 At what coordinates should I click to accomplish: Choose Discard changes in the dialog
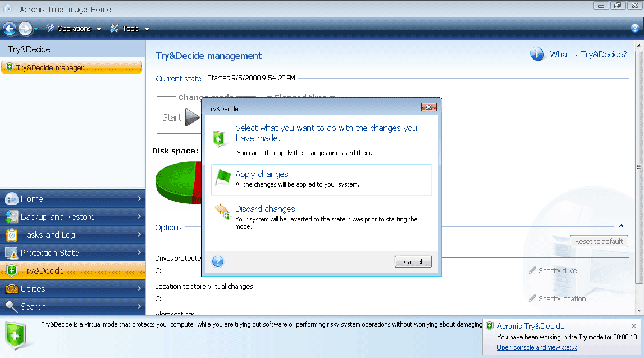click(322, 217)
